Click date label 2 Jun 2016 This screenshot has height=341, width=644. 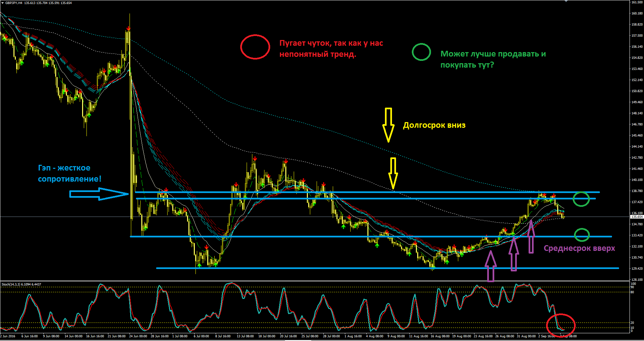(x=8, y=336)
